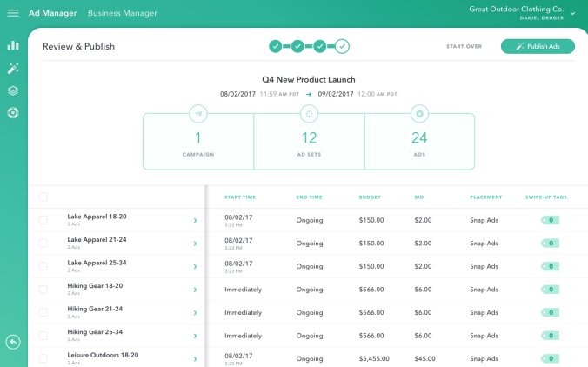
Task: Sort by Budget column header
Action: (370, 197)
